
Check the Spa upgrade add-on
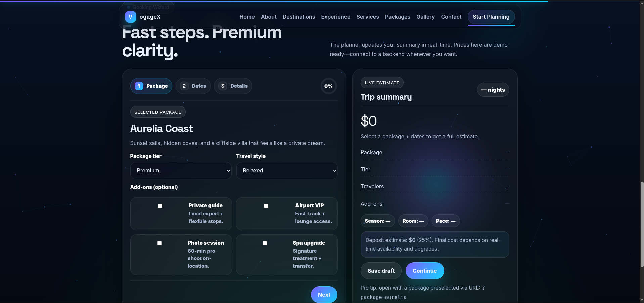(x=265, y=243)
